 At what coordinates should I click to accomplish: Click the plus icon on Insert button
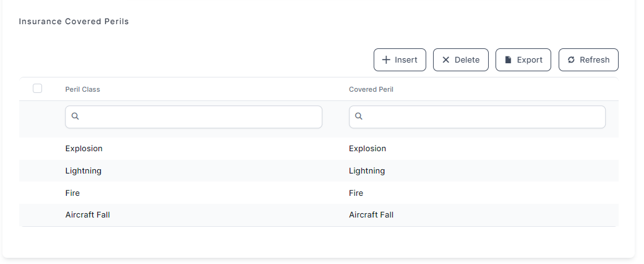(x=386, y=60)
